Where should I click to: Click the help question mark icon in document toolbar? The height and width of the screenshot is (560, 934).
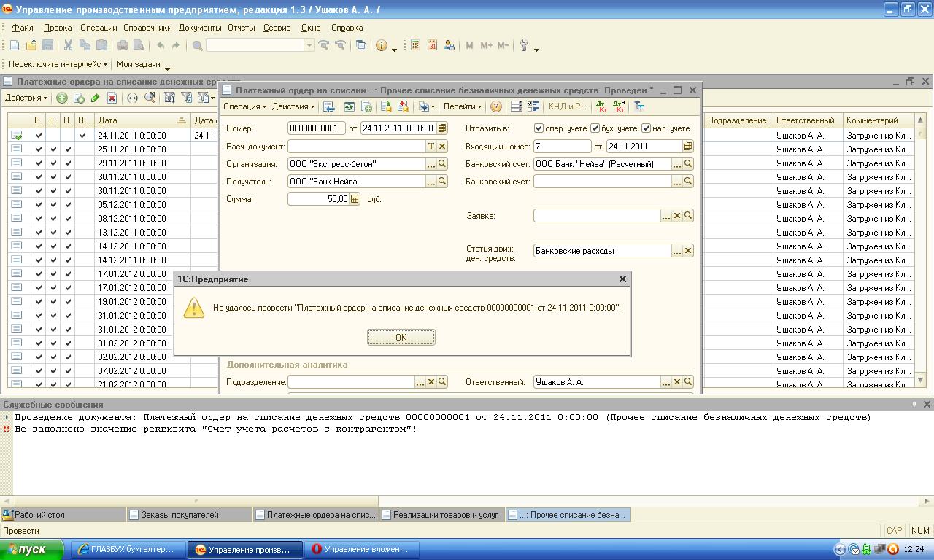(496, 106)
